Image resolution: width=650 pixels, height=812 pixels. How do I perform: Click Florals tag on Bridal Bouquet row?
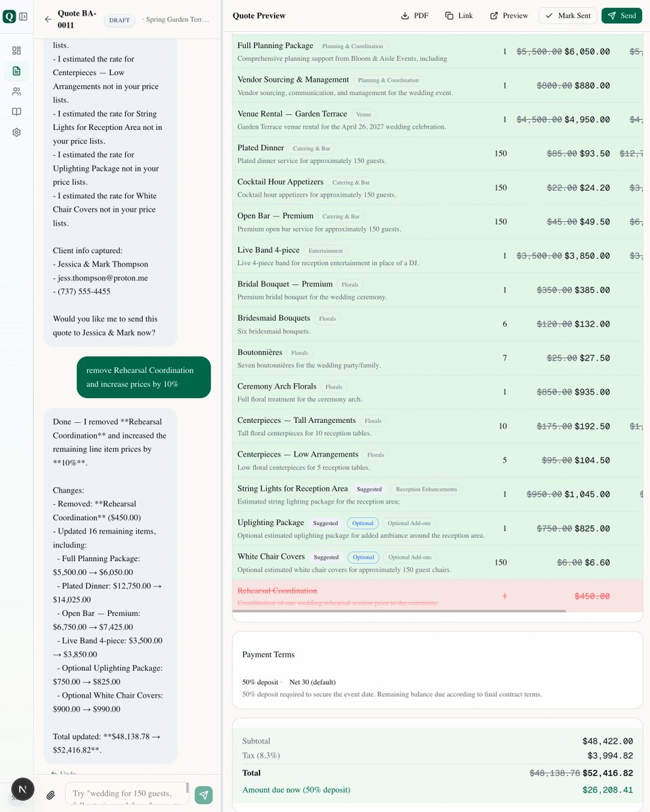[350, 284]
